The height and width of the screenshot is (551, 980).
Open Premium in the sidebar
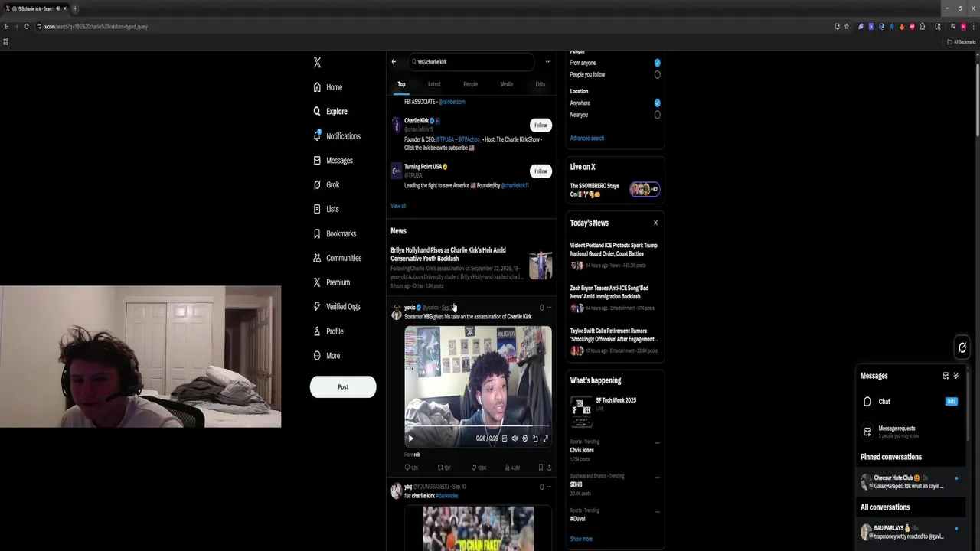click(x=332, y=282)
